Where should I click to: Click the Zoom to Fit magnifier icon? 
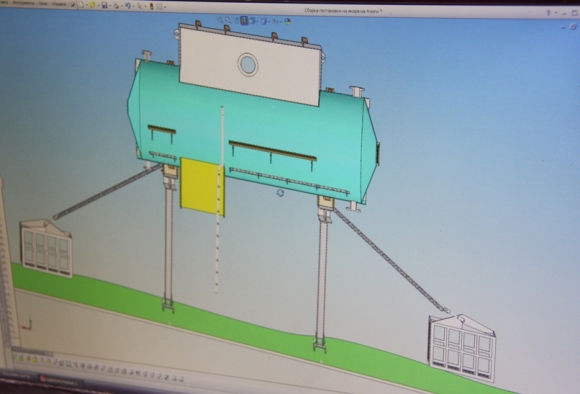(x=220, y=20)
